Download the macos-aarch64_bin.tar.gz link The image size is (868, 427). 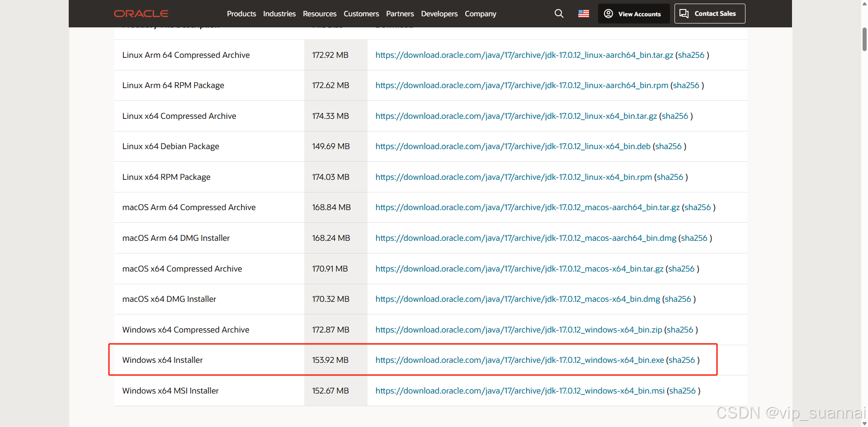click(528, 207)
